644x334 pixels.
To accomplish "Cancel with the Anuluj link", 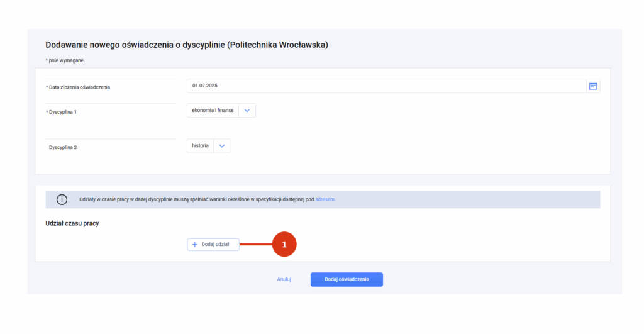I will pos(284,279).
